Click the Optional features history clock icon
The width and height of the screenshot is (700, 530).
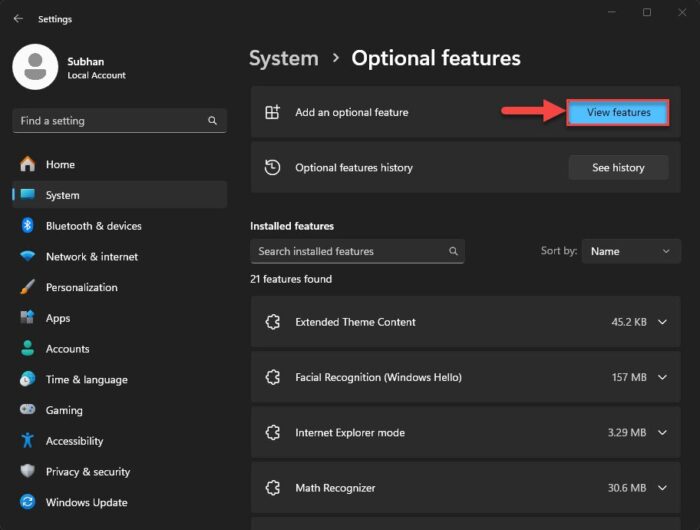point(272,167)
